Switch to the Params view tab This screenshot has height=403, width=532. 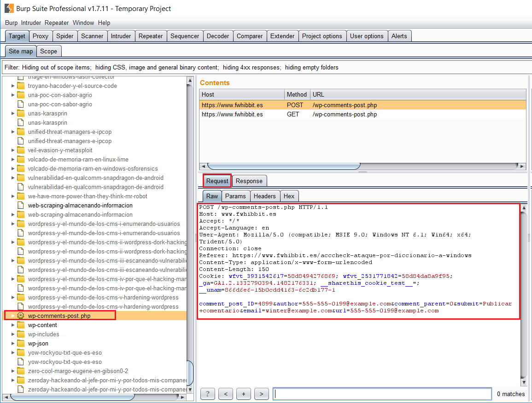coord(235,196)
